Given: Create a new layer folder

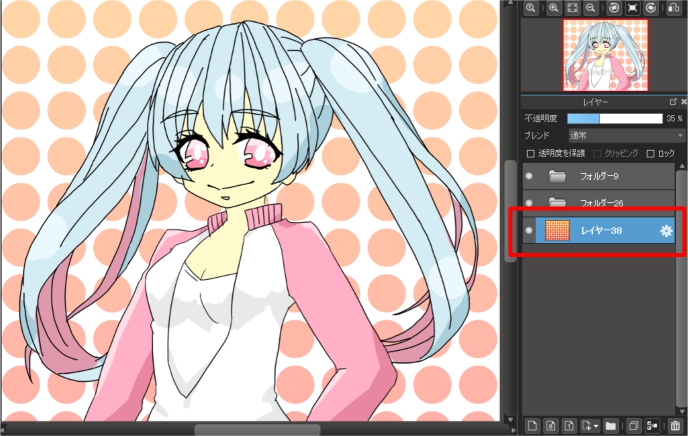Looking at the screenshot, I should click(610, 425).
